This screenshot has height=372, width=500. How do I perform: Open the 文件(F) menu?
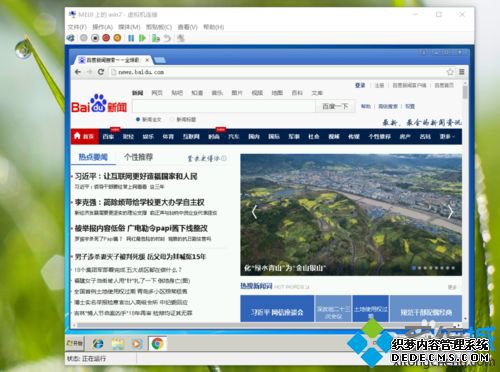77,27
